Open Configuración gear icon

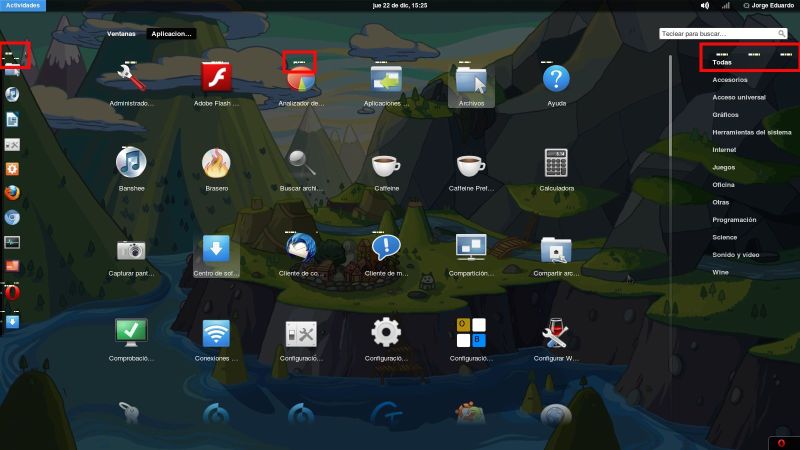tap(386, 333)
